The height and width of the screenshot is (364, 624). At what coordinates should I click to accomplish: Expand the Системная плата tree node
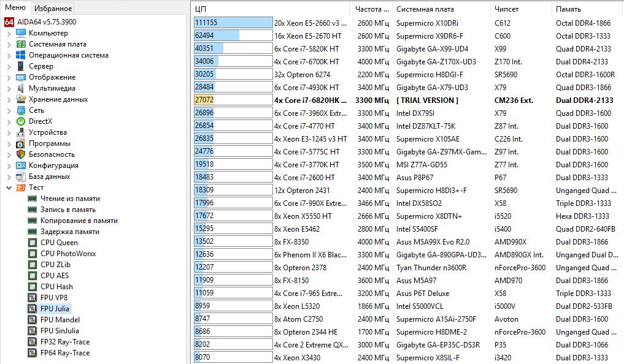[x=9, y=45]
